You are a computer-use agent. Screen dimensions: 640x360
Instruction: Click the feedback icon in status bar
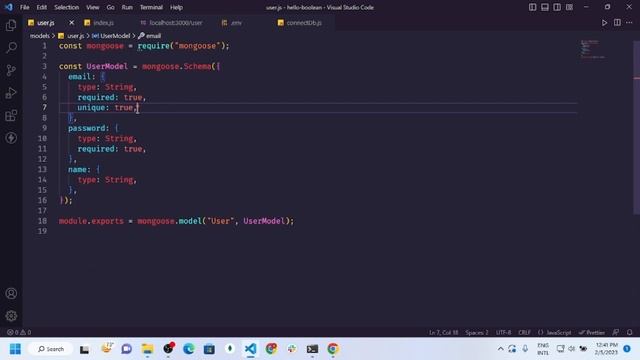point(616,332)
